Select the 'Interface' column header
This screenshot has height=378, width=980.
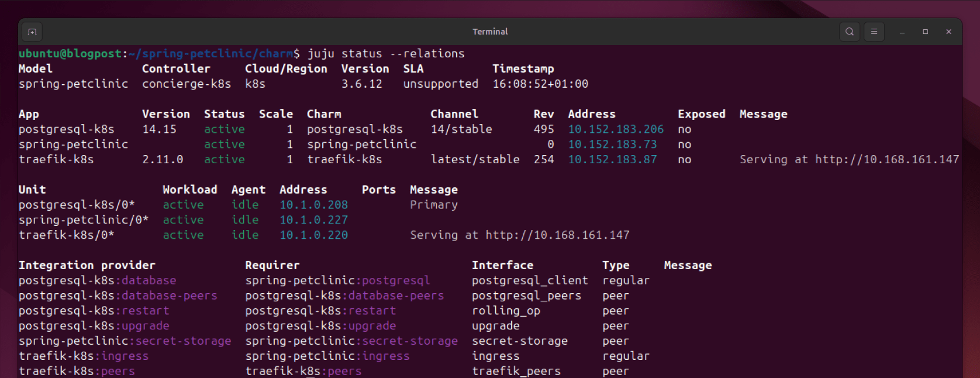coord(503,266)
